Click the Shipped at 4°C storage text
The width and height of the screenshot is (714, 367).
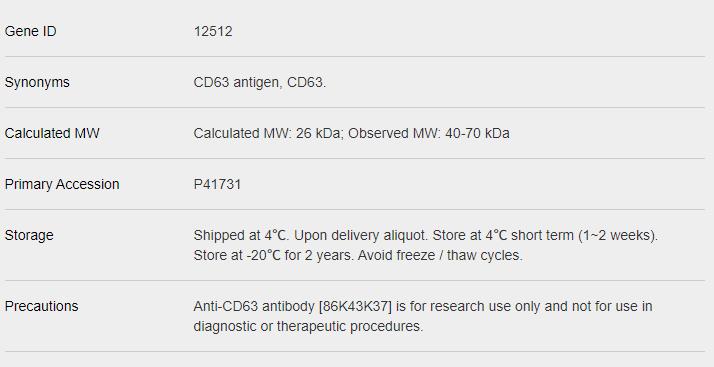(240, 235)
